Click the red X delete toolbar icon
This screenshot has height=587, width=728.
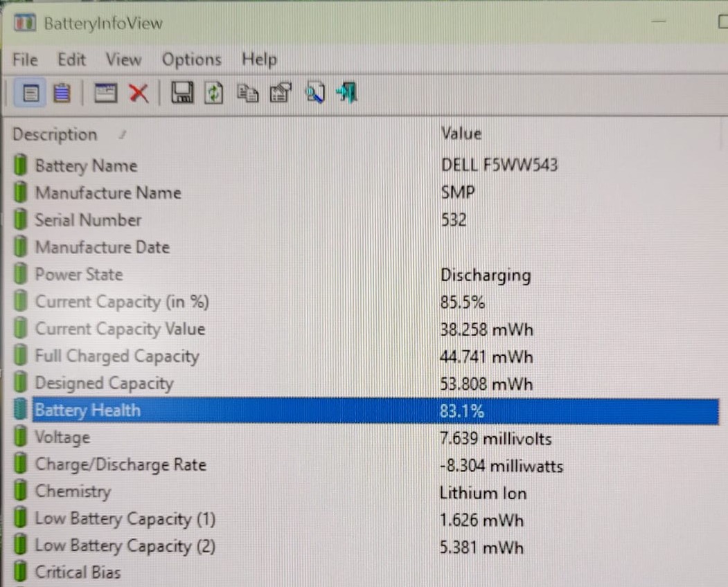tap(139, 93)
